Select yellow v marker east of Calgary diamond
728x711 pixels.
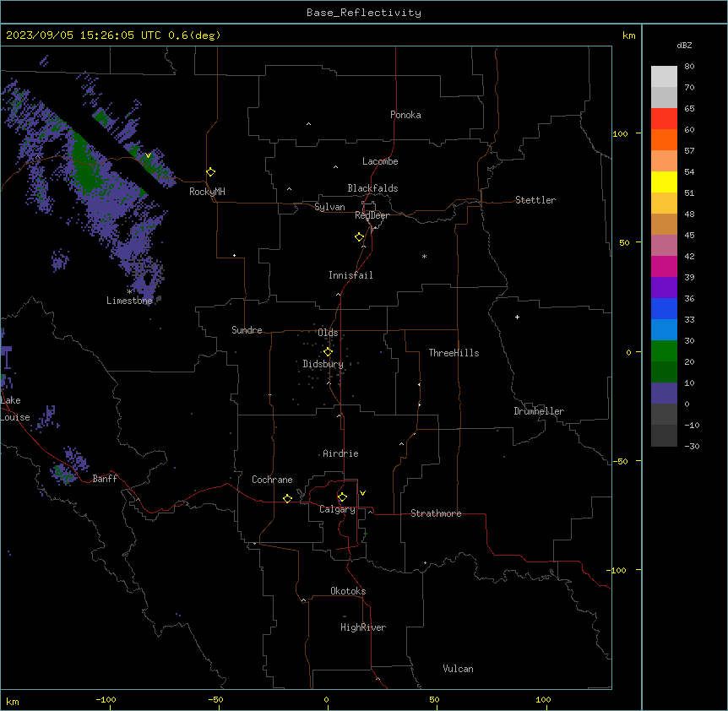(362, 493)
